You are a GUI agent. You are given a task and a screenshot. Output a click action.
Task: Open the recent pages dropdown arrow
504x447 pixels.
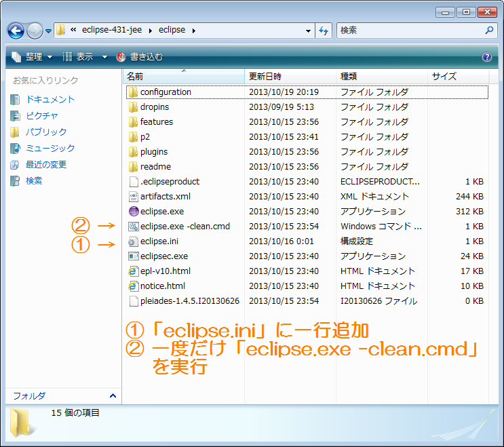pos(49,31)
